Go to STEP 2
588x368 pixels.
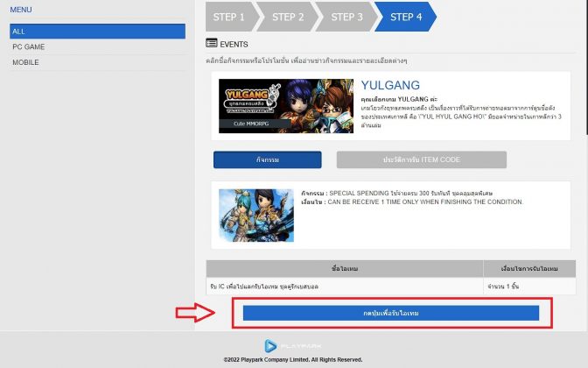pyautogui.click(x=288, y=17)
